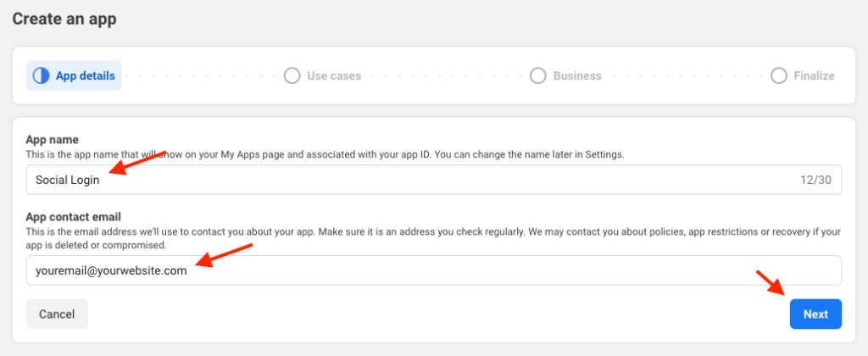Click the Use cases step circle
The width and height of the screenshot is (868, 356).
292,75
